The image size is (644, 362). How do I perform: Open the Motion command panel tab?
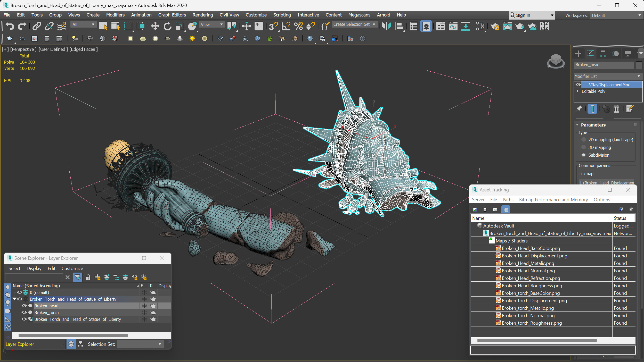(615, 53)
